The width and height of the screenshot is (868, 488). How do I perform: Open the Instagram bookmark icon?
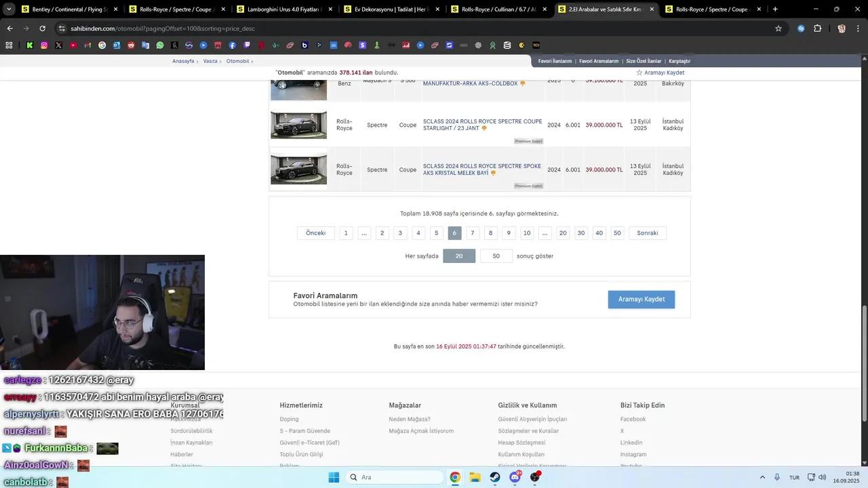click(x=44, y=45)
